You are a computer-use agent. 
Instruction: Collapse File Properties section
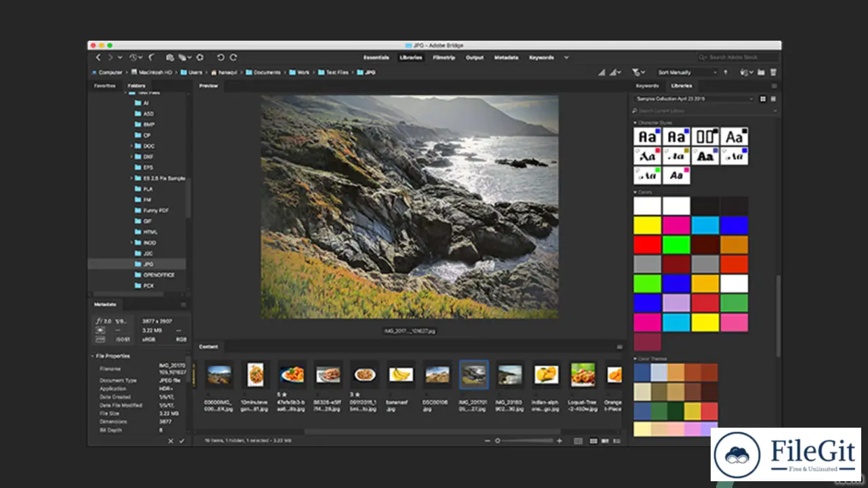(93, 356)
